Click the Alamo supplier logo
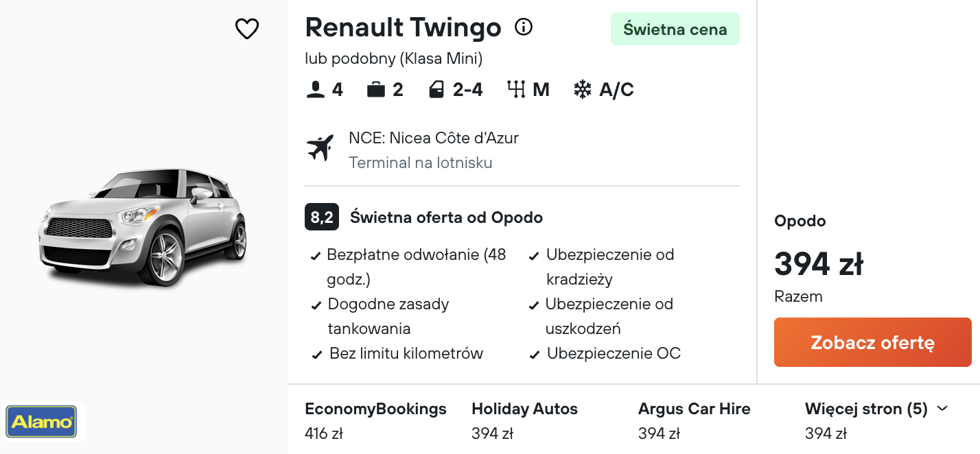 click(41, 422)
